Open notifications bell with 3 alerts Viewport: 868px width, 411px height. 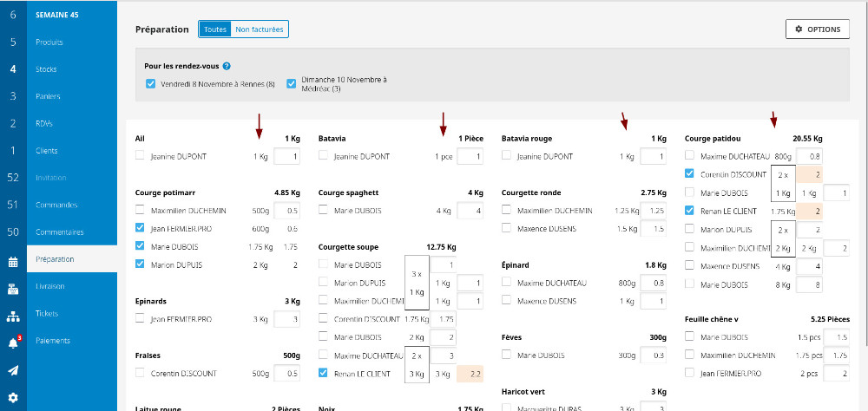[13, 343]
